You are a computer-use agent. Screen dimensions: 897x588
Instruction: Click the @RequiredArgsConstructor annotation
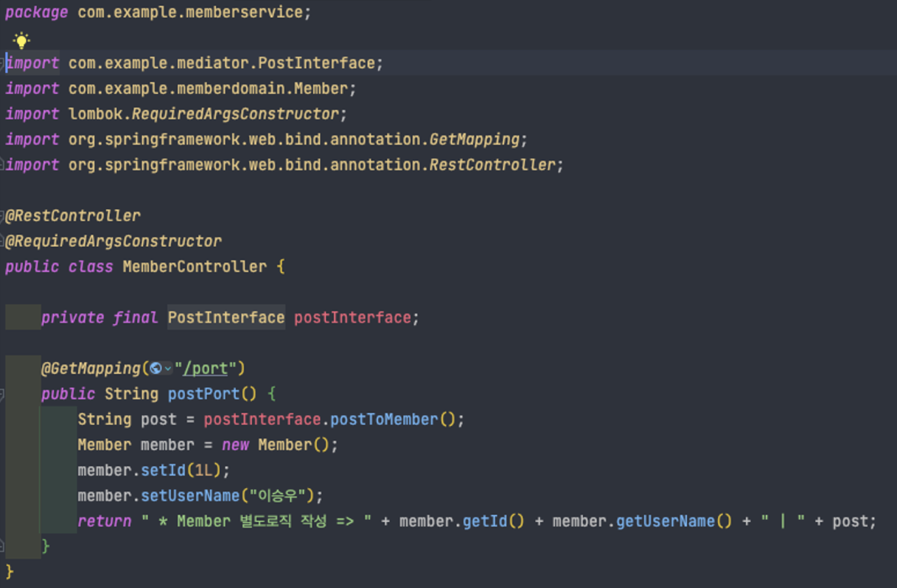[x=113, y=241]
